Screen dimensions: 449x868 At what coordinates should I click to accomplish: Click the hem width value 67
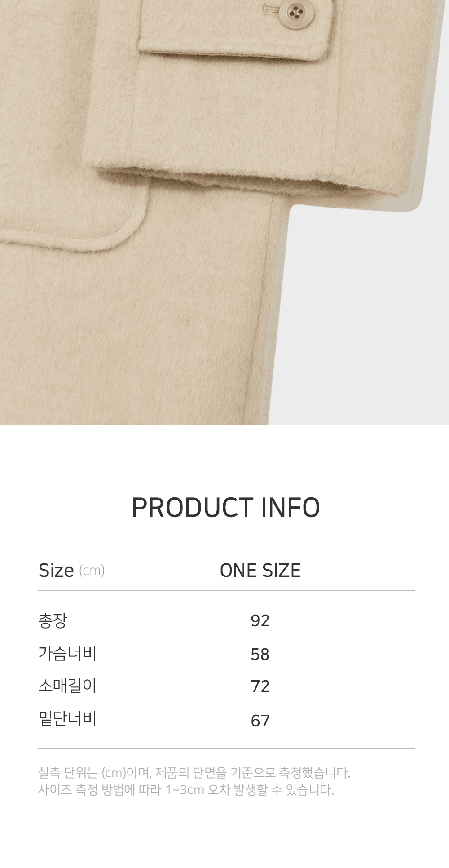260,721
